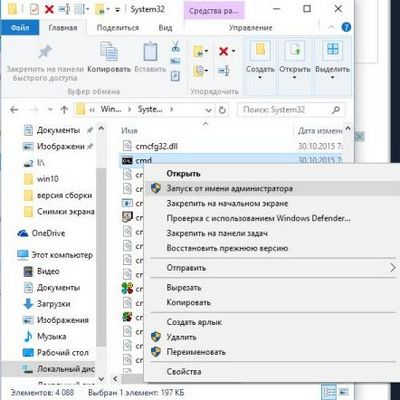Click the Вставить clipboard icon
The image size is (400, 400).
pyautogui.click(x=150, y=51)
